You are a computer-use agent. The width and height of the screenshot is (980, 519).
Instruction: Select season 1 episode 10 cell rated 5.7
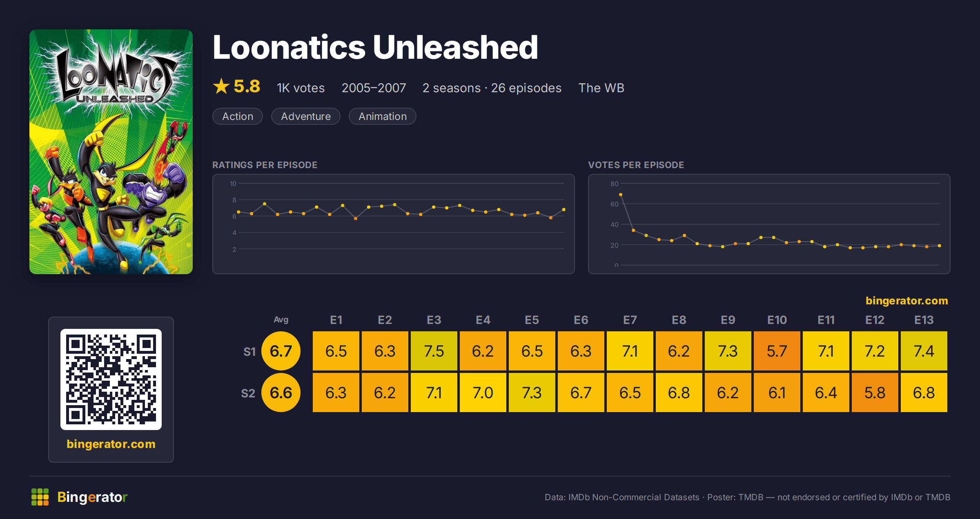click(x=777, y=351)
